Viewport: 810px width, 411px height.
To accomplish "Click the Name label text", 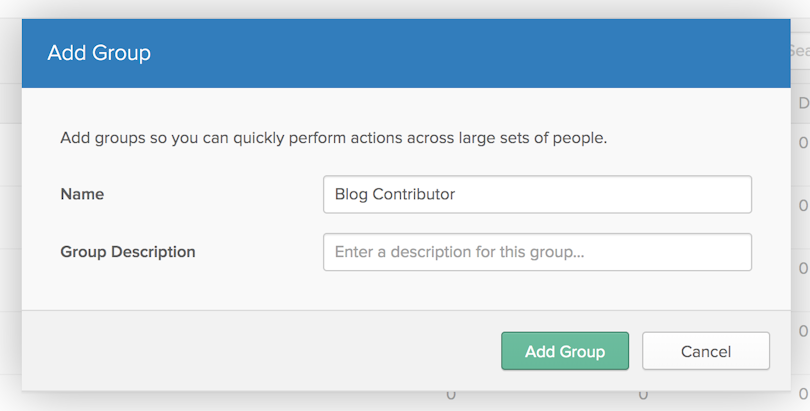I will [x=82, y=194].
